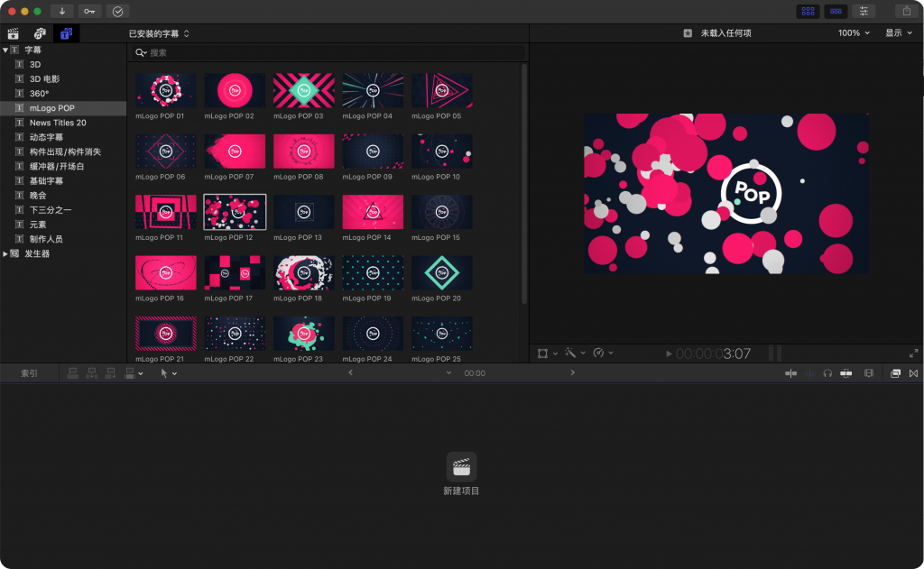Viewport: 924px width, 569px height.
Task: Open the Timeline Index via the 索引 button
Action: 29,372
